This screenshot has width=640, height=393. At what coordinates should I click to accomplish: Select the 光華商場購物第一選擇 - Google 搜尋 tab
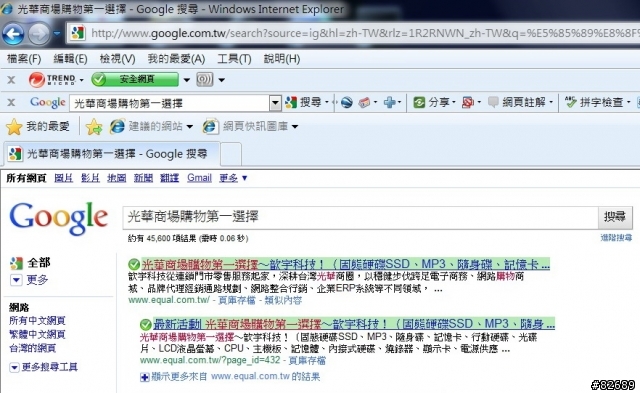tap(112, 154)
